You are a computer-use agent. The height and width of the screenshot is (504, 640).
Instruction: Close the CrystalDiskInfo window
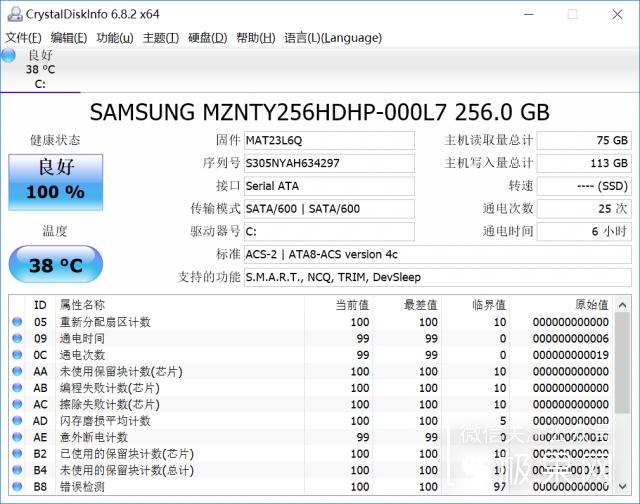pos(617,14)
